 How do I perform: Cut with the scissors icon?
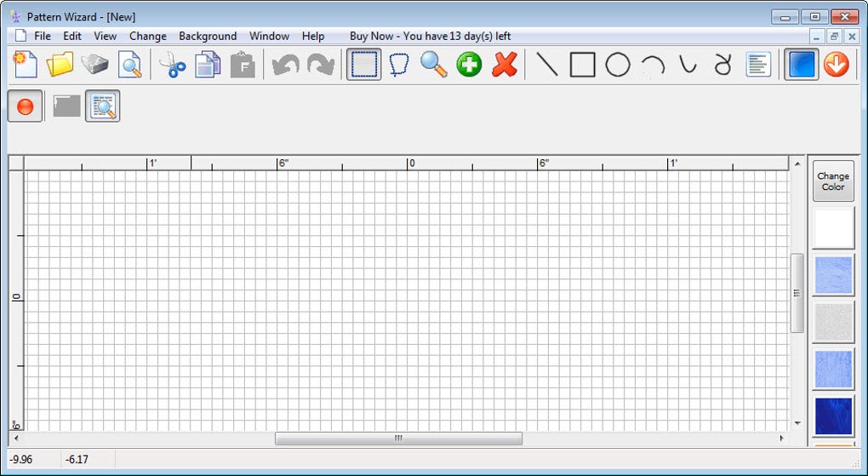(x=172, y=64)
